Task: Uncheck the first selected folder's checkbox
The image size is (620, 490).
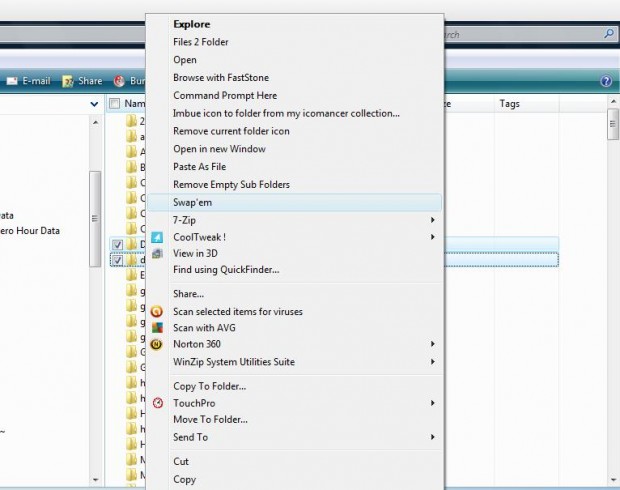Action: coord(118,244)
